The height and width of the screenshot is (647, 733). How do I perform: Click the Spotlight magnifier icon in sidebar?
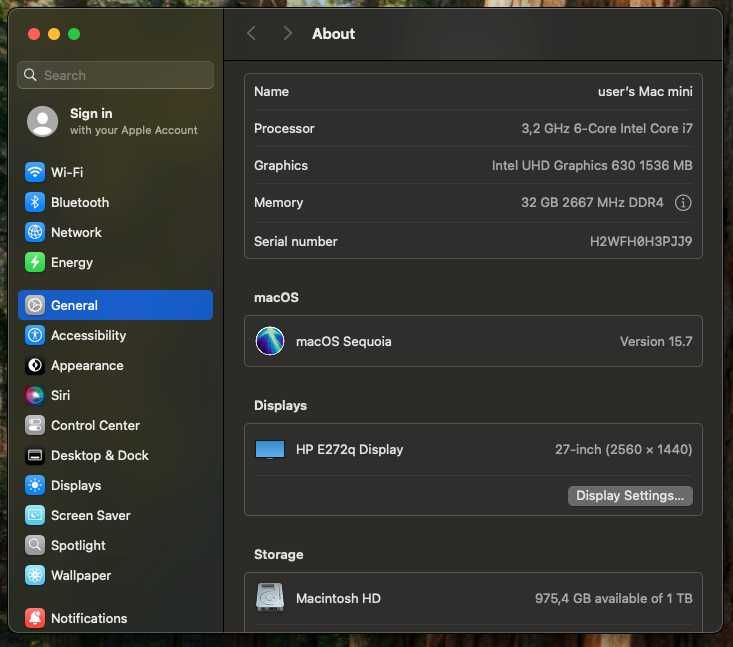tap(35, 545)
